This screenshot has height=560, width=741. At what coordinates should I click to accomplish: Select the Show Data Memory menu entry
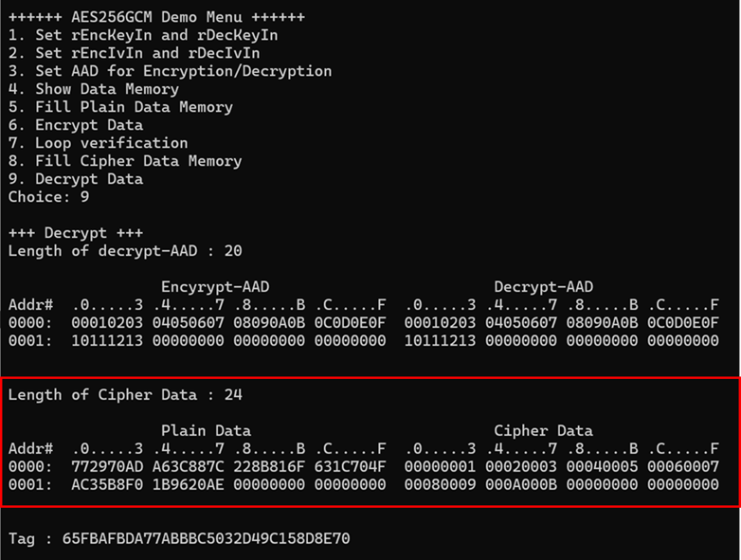pos(93,89)
